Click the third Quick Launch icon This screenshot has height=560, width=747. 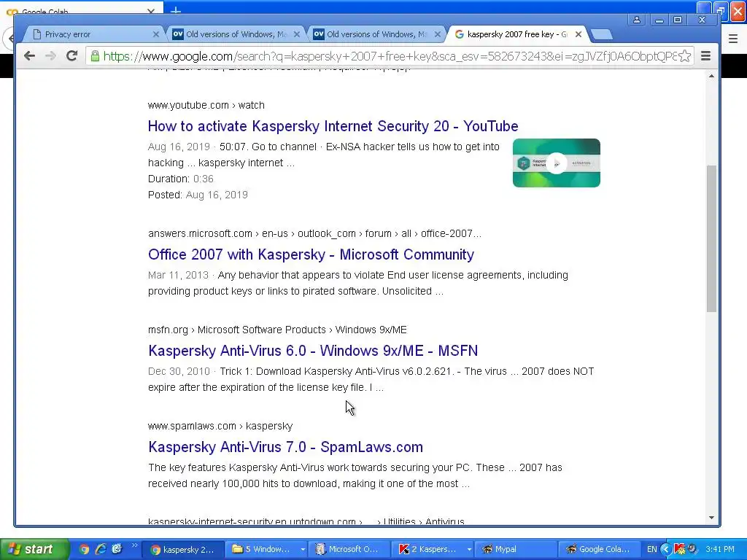(x=117, y=549)
